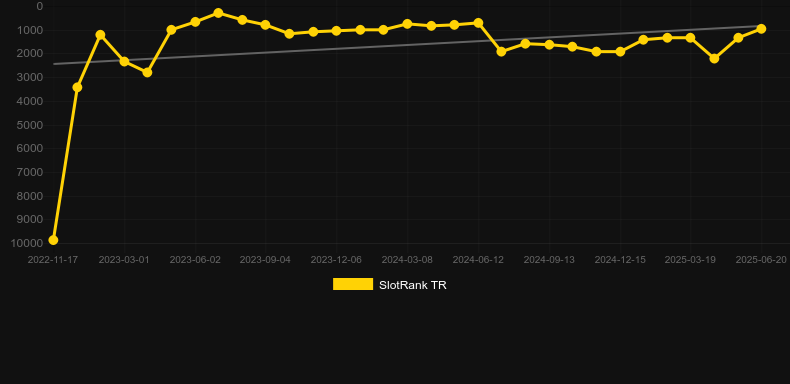
Task: Select the data point above 2024-09-13
Action: click(x=549, y=44)
